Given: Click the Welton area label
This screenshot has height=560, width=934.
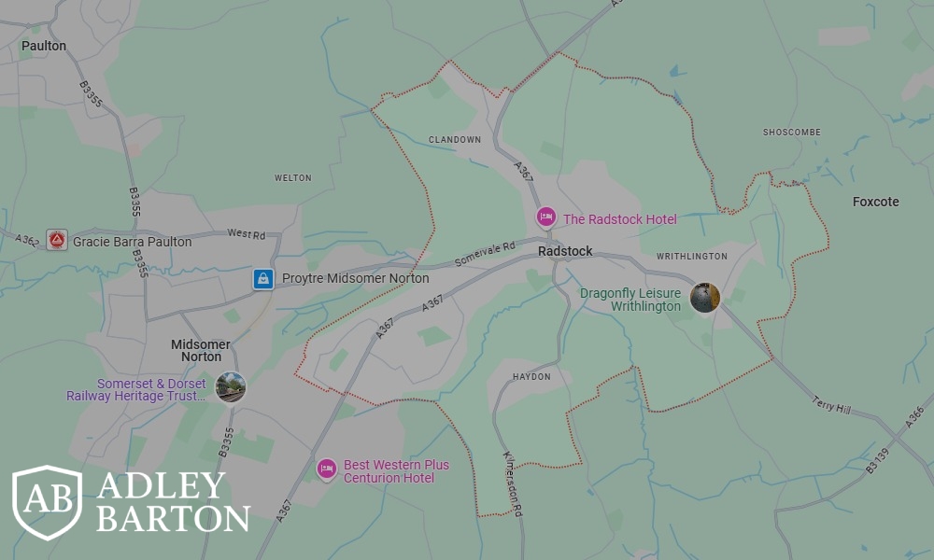Looking at the screenshot, I should (x=292, y=178).
